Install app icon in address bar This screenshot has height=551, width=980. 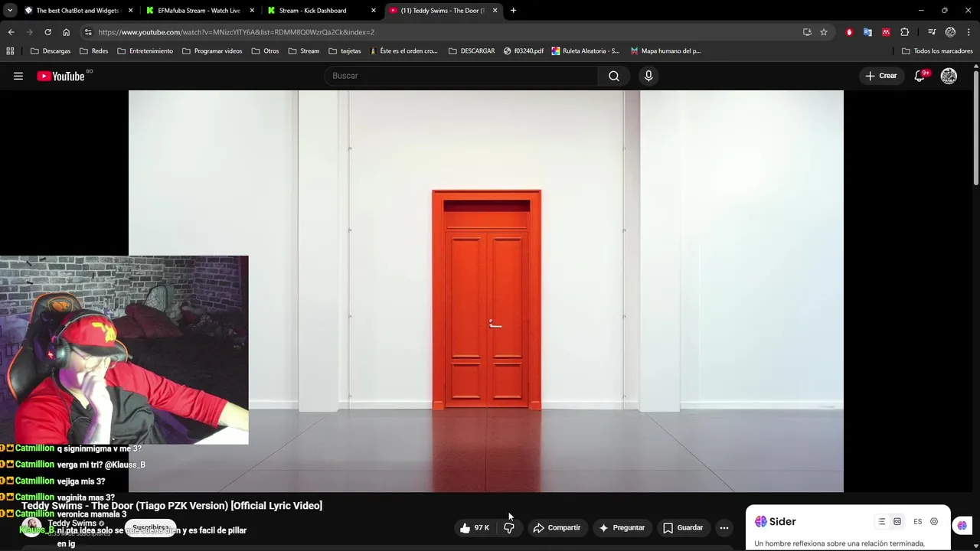click(807, 32)
